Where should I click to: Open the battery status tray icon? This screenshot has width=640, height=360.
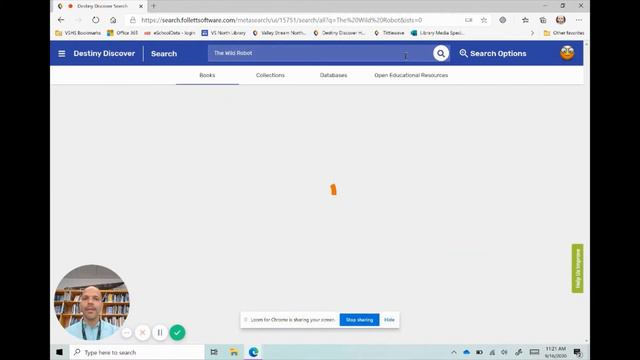point(480,352)
